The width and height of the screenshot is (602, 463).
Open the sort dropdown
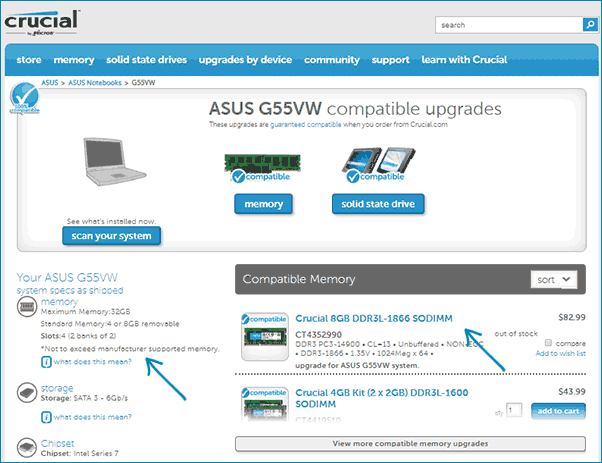[x=554, y=279]
